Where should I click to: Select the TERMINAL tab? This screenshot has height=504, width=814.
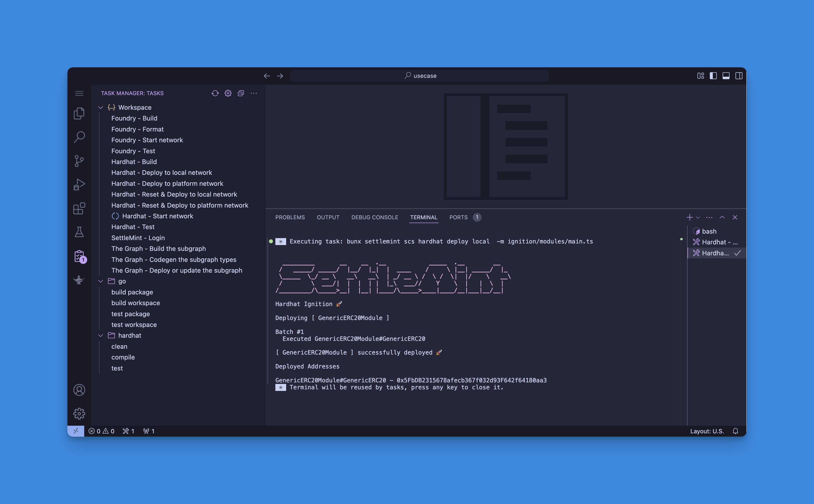coord(424,217)
